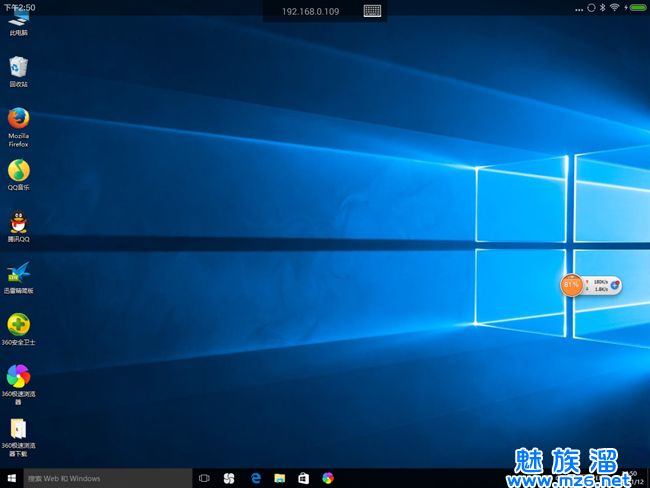
Task: Open File Explorer from taskbar
Action: 280,478
